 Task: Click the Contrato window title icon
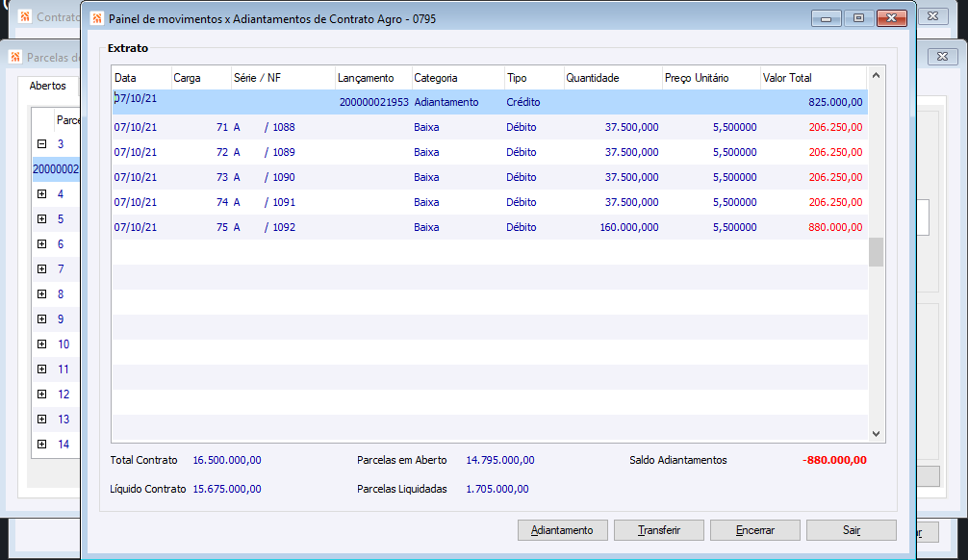25,17
